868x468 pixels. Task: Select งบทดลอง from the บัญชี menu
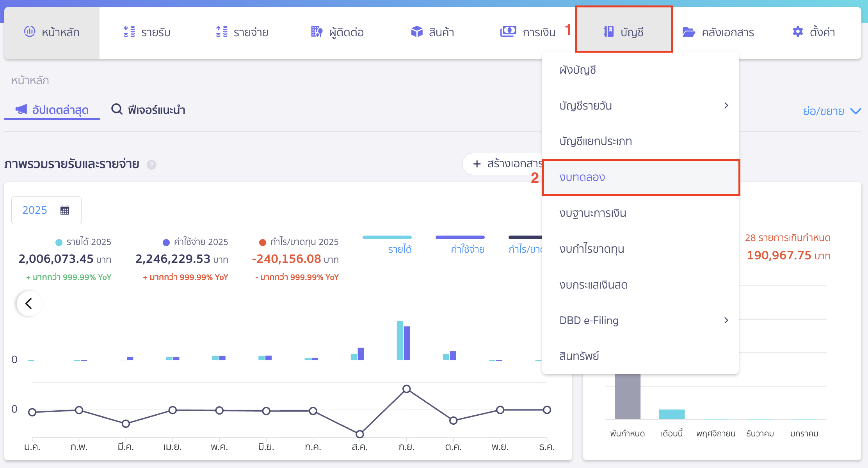coord(582,177)
